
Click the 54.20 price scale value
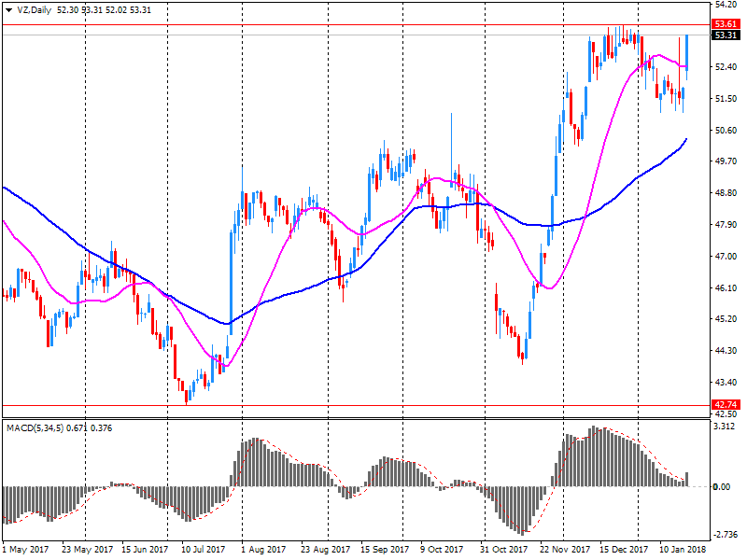click(726, 5)
